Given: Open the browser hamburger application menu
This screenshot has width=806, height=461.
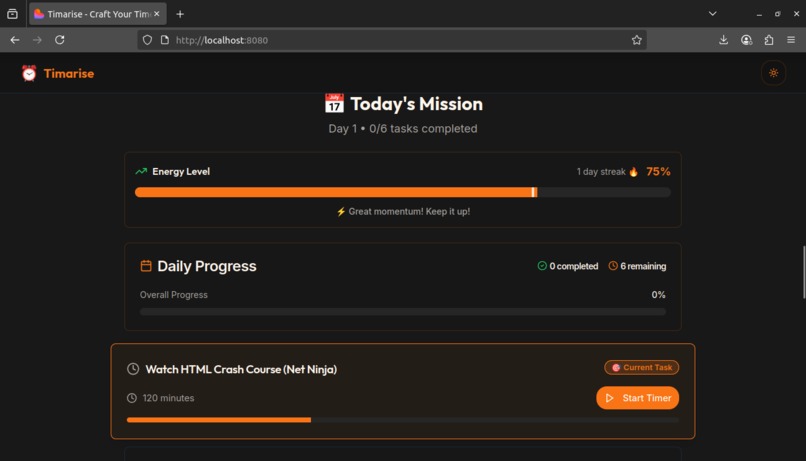Looking at the screenshot, I should click(791, 40).
